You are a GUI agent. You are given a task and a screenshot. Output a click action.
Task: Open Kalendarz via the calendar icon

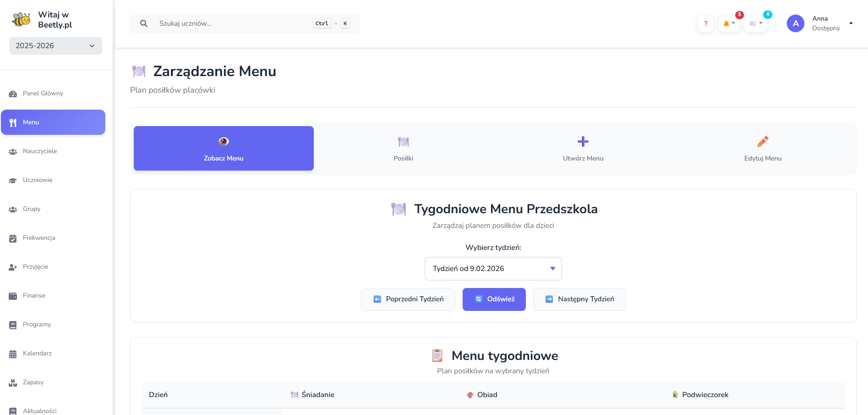(12, 353)
